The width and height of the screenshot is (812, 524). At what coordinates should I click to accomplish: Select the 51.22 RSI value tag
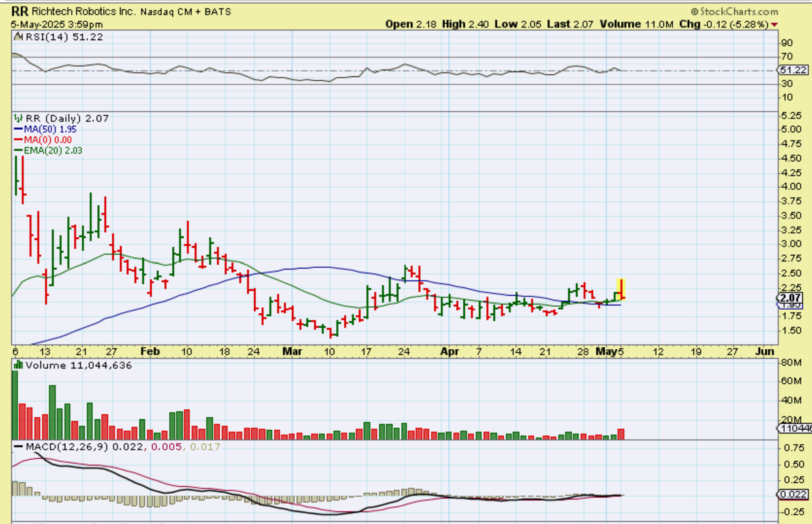click(x=793, y=70)
